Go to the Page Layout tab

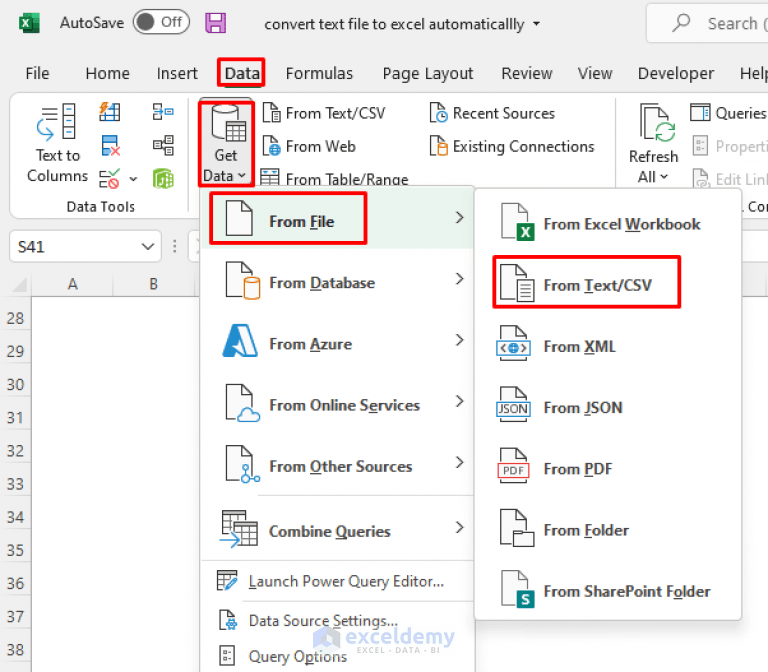428,73
